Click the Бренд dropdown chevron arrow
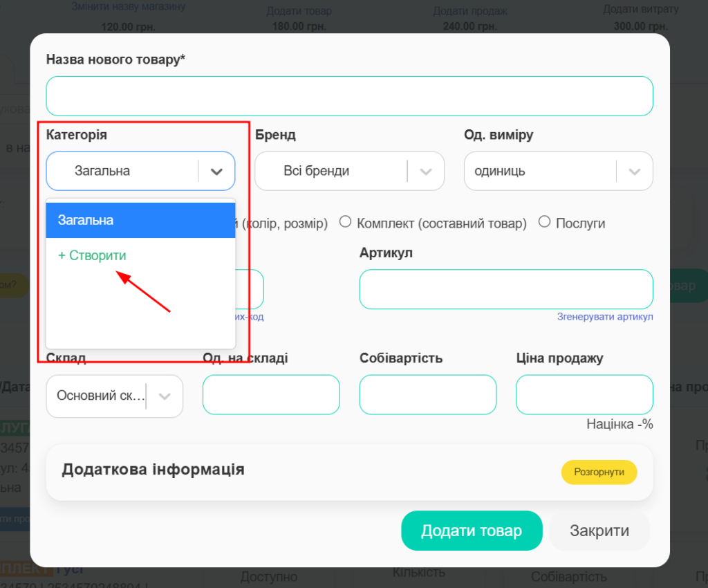The image size is (708, 588). tap(426, 171)
